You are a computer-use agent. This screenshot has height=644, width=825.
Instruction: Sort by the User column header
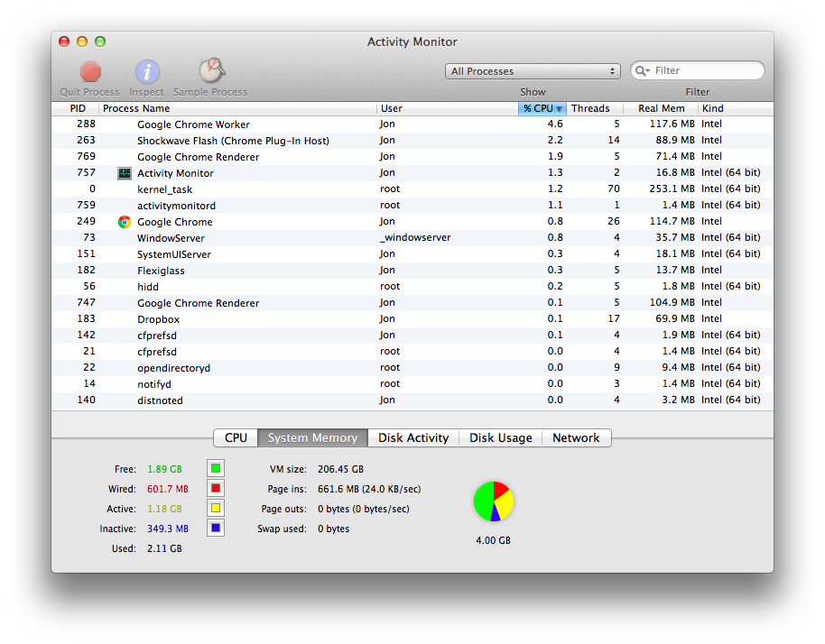448,108
